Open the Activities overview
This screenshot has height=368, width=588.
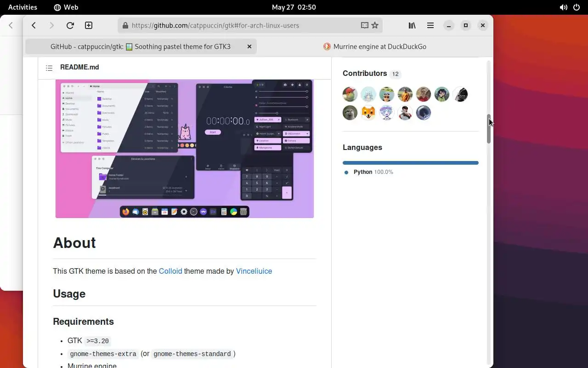click(23, 7)
